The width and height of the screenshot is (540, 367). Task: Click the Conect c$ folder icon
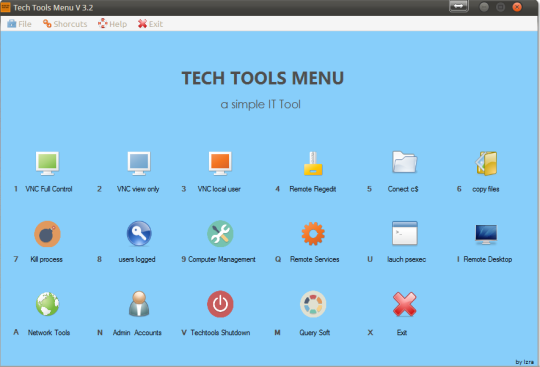tap(405, 162)
